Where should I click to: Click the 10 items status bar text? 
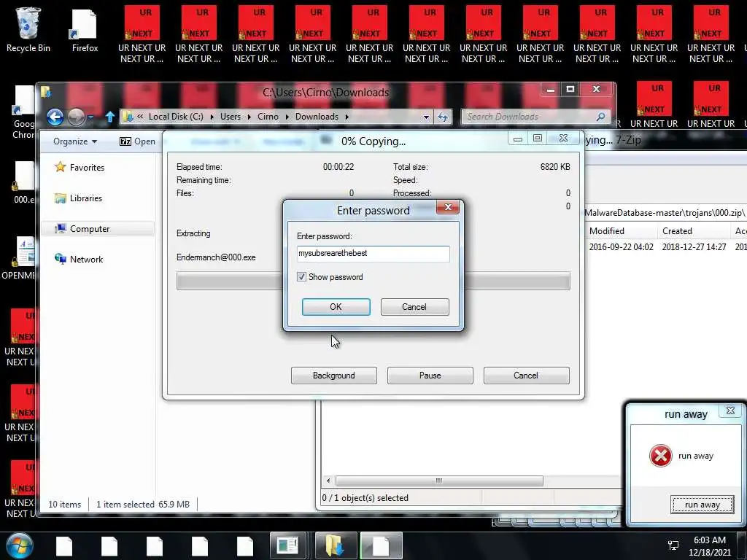click(x=64, y=505)
